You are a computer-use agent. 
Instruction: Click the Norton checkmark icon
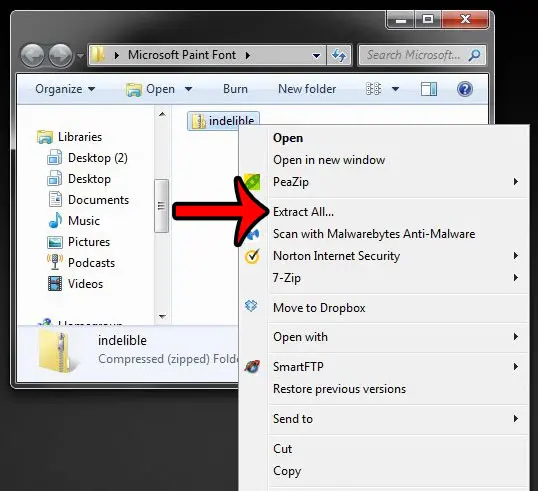[252, 256]
